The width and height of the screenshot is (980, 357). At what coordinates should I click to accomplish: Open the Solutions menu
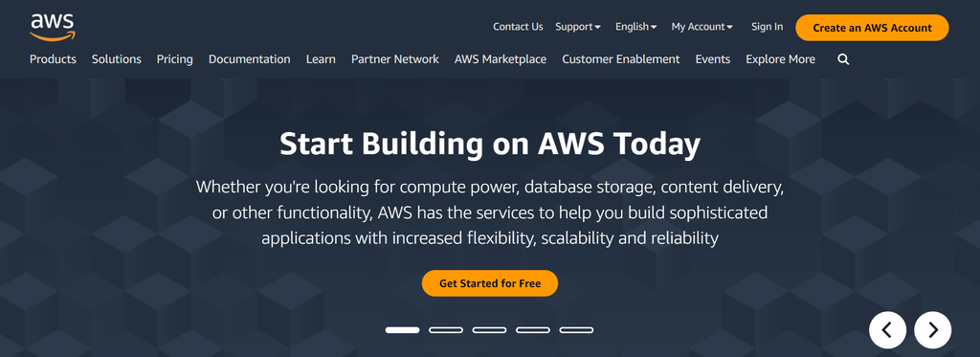116,59
